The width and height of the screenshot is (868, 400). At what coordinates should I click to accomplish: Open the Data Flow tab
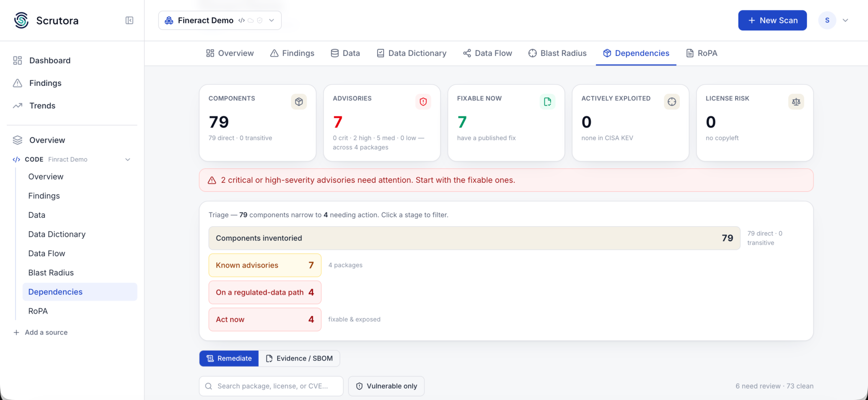pyautogui.click(x=487, y=53)
